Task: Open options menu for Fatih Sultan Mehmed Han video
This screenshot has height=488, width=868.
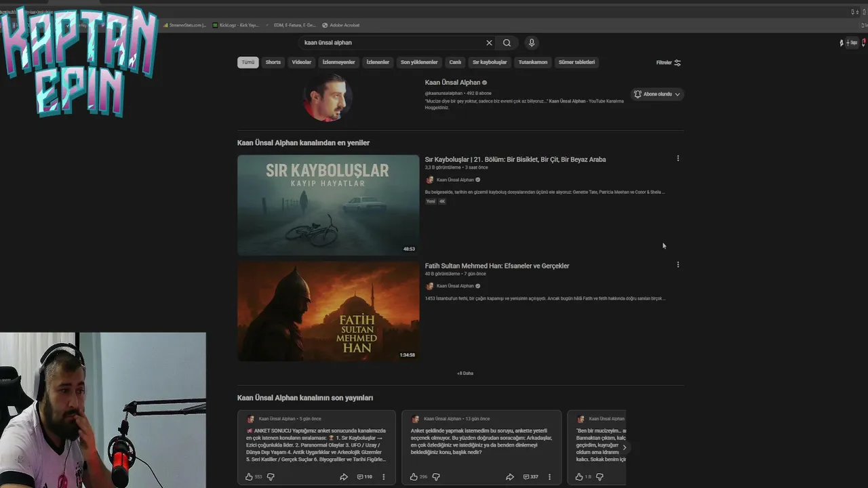Action: (x=677, y=265)
